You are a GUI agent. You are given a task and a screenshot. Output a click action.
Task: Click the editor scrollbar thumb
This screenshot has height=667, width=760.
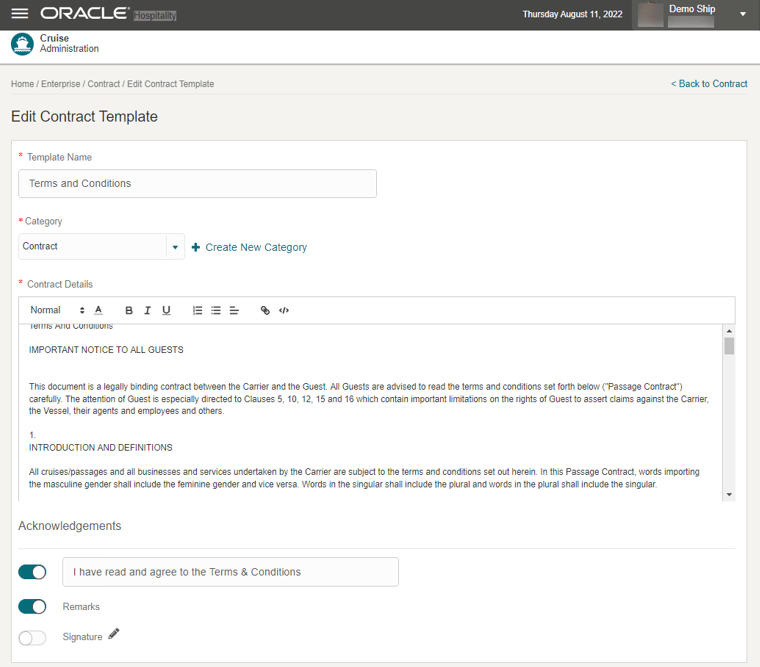pos(729,346)
